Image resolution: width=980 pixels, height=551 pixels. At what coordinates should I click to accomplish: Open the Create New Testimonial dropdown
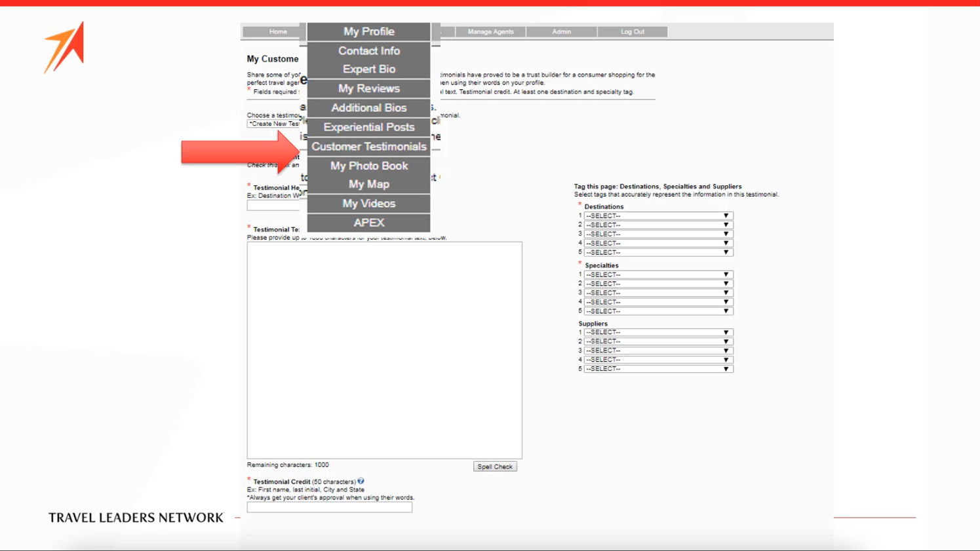click(x=273, y=123)
